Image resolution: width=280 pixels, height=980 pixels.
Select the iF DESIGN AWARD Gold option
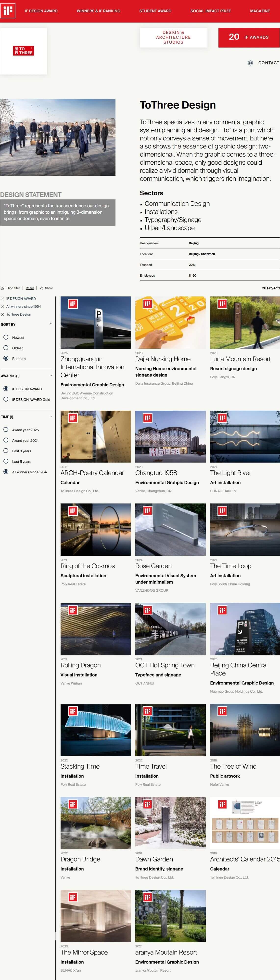(6, 399)
